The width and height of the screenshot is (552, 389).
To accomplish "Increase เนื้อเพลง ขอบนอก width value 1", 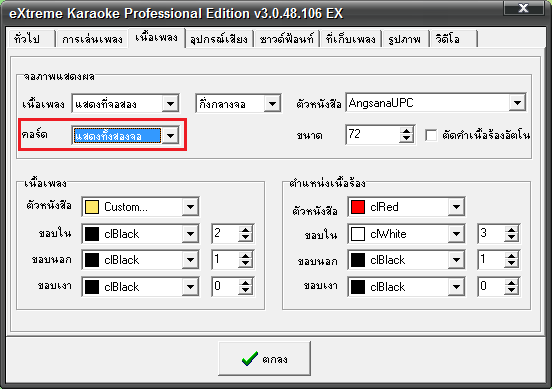I will pos(245,256).
